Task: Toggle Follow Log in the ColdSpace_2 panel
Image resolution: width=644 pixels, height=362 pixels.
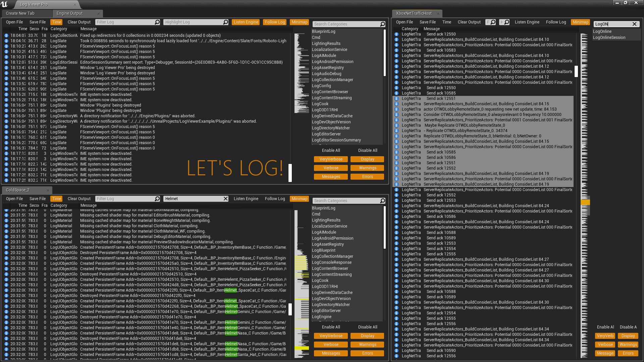Action: coord(275,199)
